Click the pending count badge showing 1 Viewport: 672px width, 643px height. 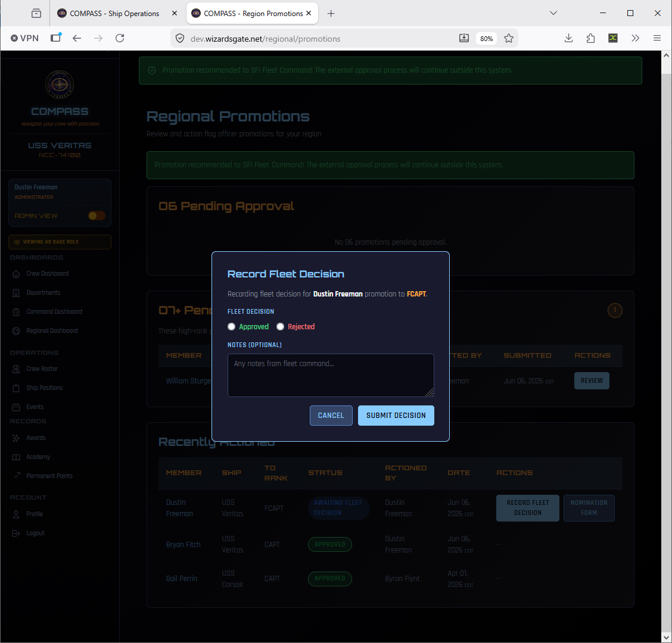point(615,310)
